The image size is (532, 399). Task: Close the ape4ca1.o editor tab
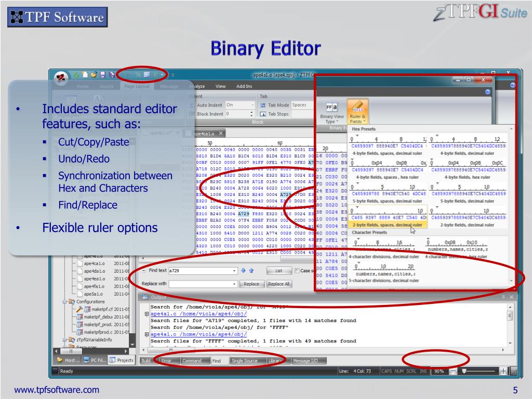pos(220,134)
